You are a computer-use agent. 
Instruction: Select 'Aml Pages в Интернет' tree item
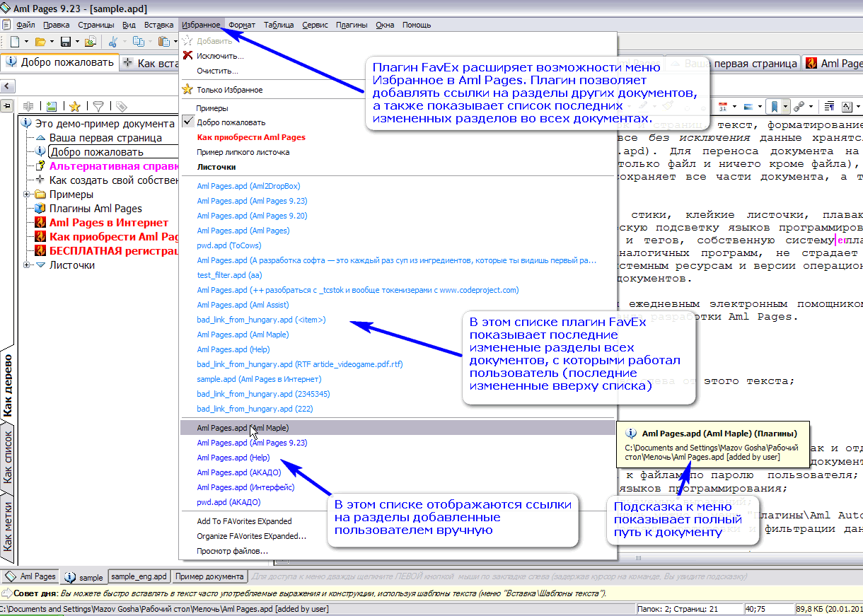coord(109,223)
